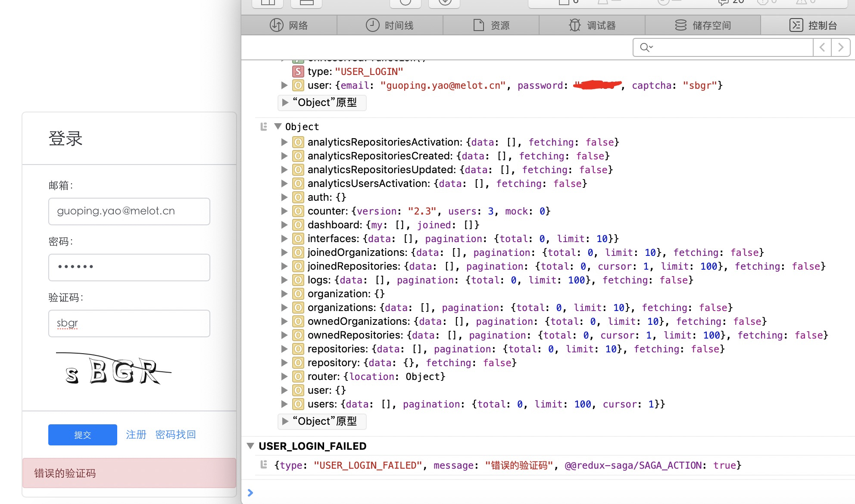Expand the first "Object"原型 prototype row

pyautogui.click(x=285, y=103)
